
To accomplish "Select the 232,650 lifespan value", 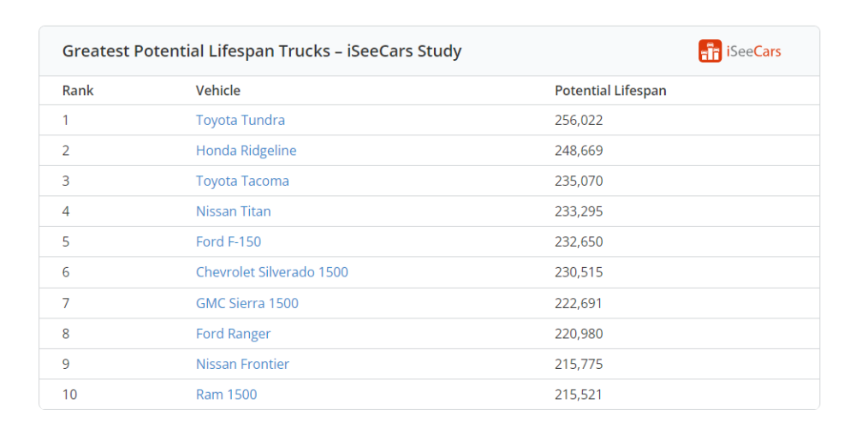I will pyautogui.click(x=579, y=242).
